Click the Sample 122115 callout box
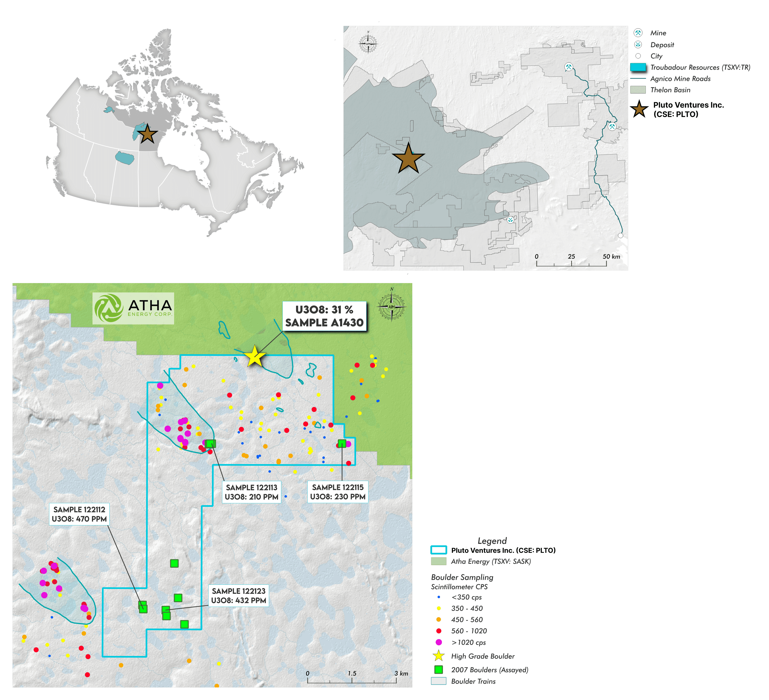Viewport: 769px width, 700px height. [338, 492]
